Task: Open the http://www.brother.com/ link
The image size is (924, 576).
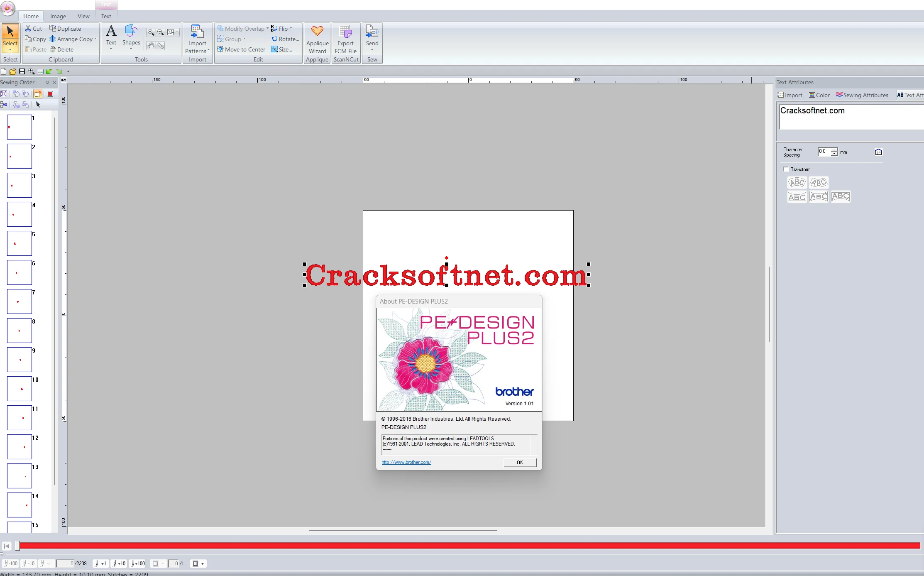Action: pyautogui.click(x=406, y=462)
